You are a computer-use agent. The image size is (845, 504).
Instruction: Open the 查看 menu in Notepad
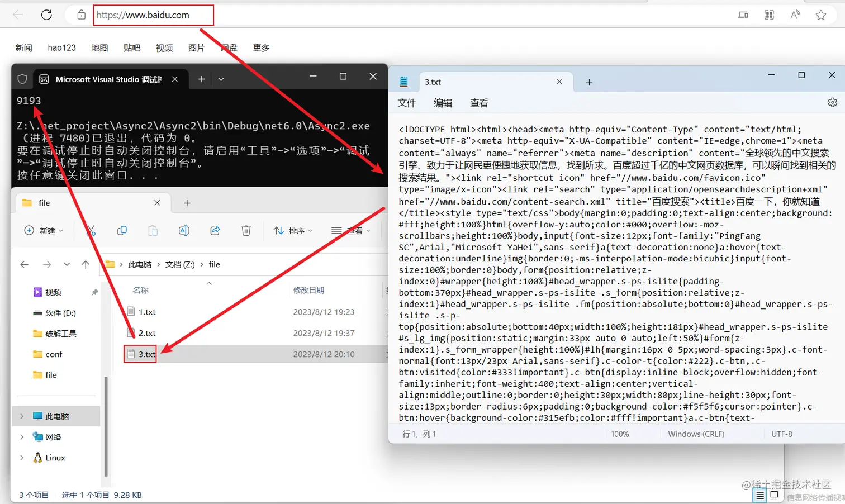479,103
